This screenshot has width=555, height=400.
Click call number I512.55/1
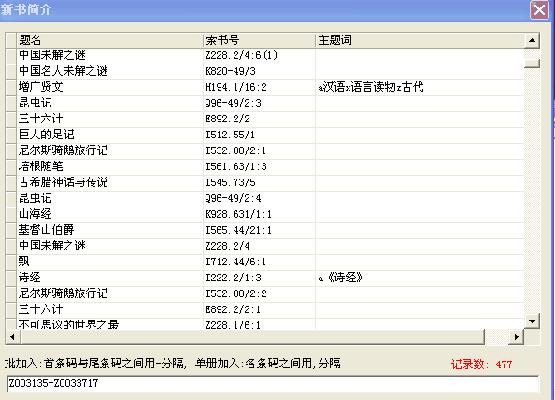click(230, 135)
